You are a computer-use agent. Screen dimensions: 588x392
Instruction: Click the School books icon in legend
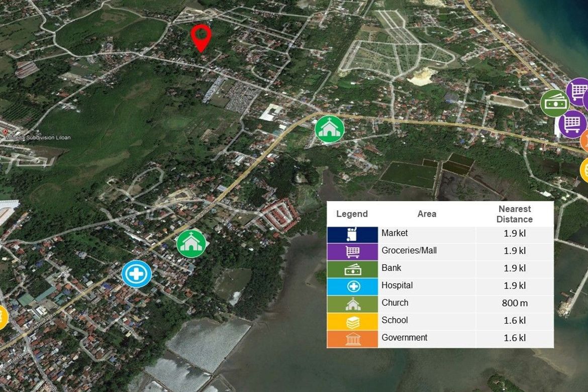tap(352, 322)
